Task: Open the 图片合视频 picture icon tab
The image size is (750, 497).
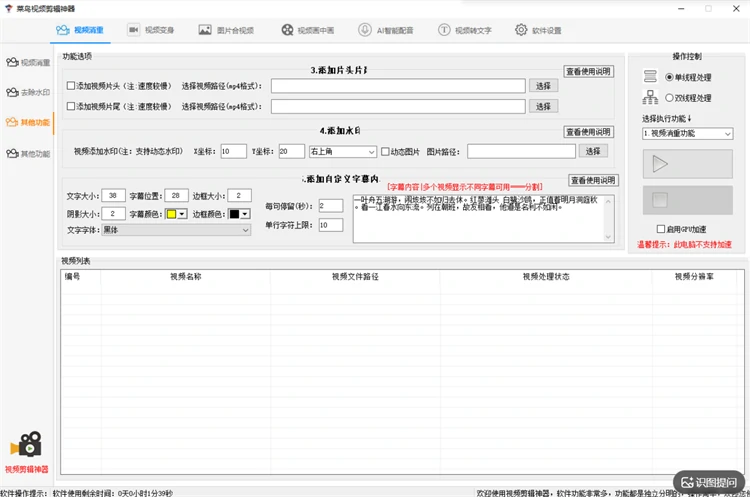Action: pos(226,30)
